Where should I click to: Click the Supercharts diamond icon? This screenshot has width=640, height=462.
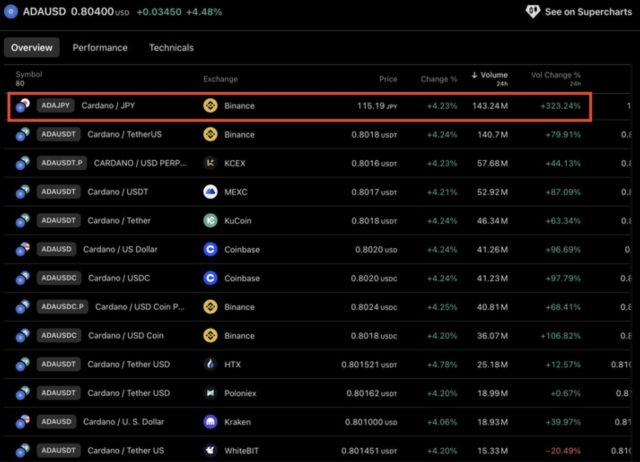533,11
